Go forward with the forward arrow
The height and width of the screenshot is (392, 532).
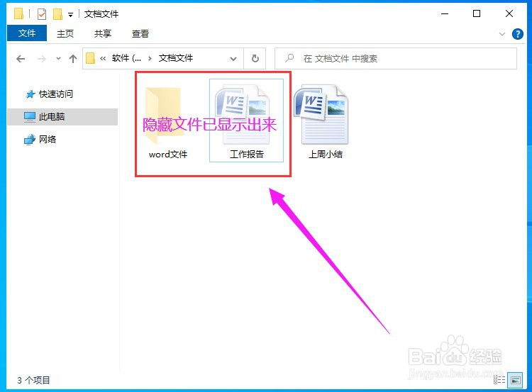point(41,59)
